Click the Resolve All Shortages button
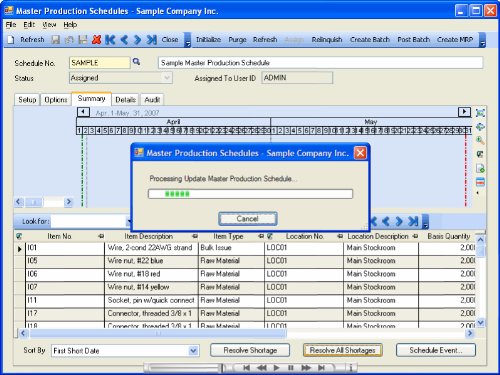The image size is (500, 375). 343,350
